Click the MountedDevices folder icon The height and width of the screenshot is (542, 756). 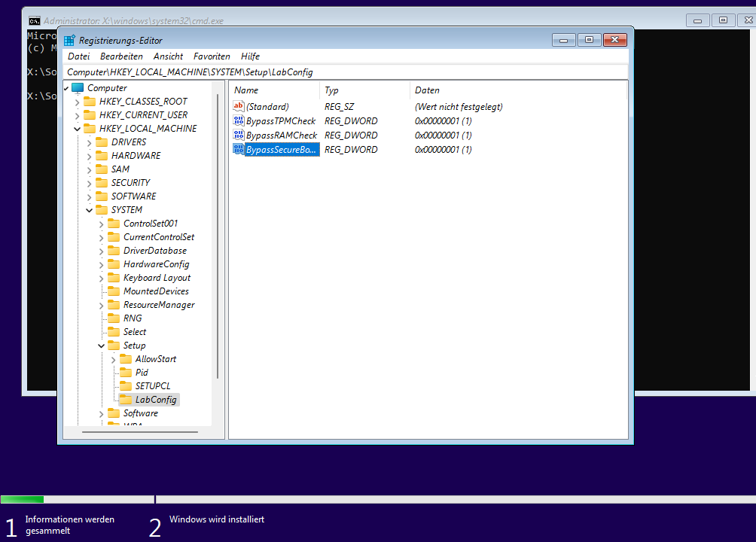click(x=114, y=291)
